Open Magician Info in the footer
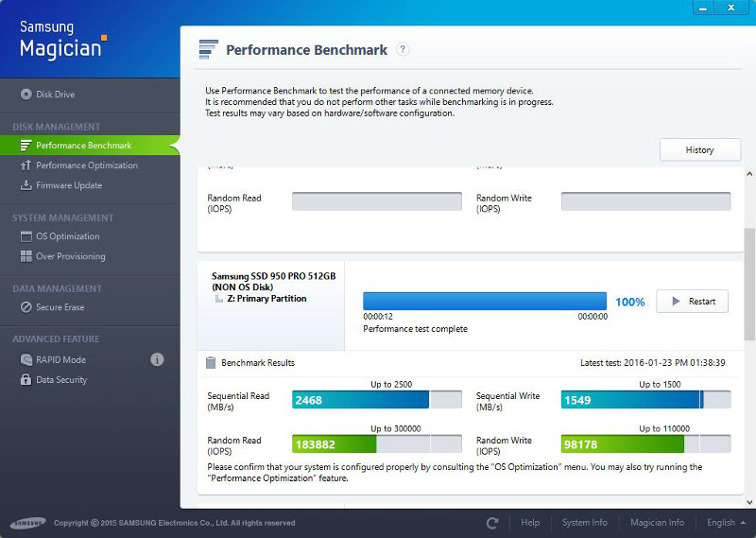 click(x=657, y=523)
